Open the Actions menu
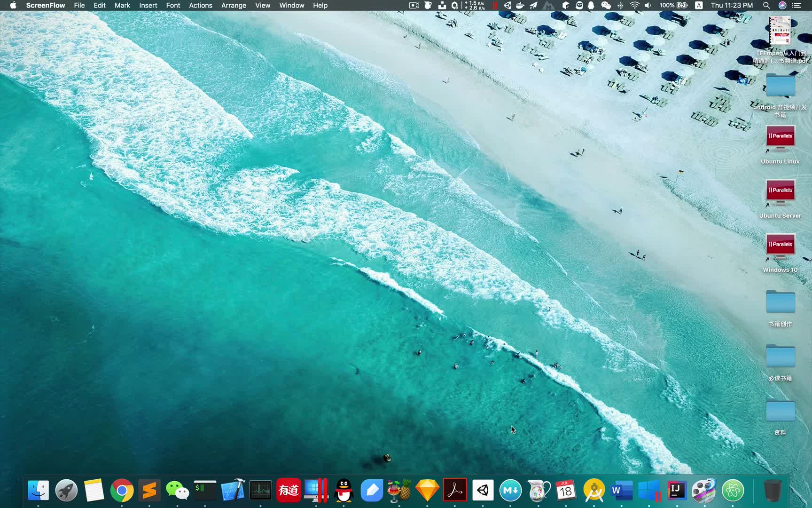 pos(201,5)
